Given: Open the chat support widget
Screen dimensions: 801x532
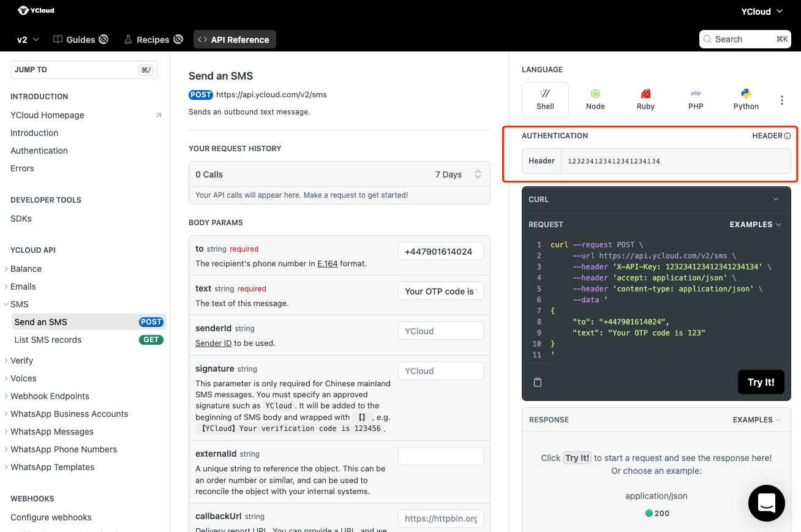Looking at the screenshot, I should pyautogui.click(x=767, y=503).
